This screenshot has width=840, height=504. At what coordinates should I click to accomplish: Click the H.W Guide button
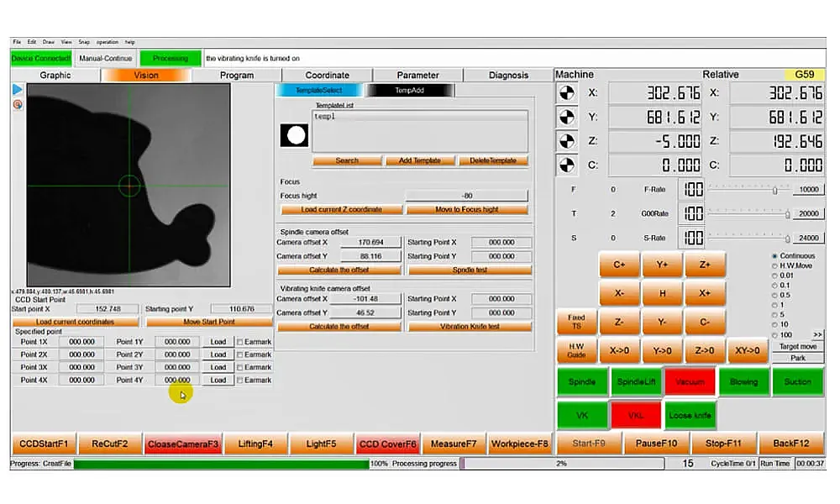(576, 351)
